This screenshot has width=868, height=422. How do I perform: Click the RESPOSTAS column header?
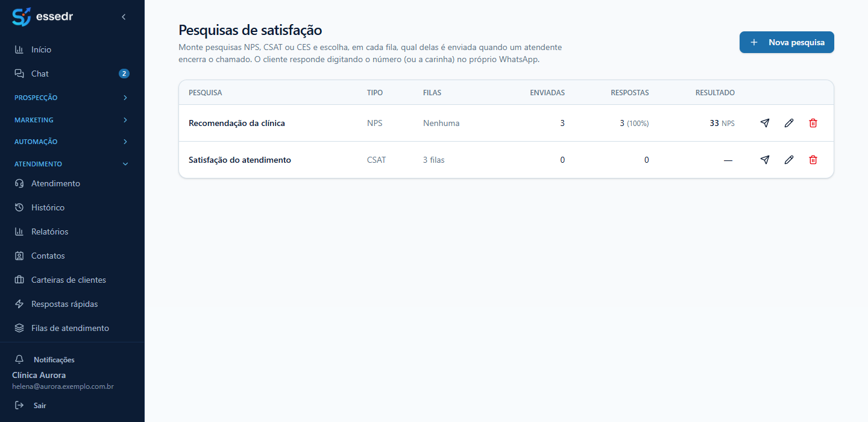click(630, 93)
